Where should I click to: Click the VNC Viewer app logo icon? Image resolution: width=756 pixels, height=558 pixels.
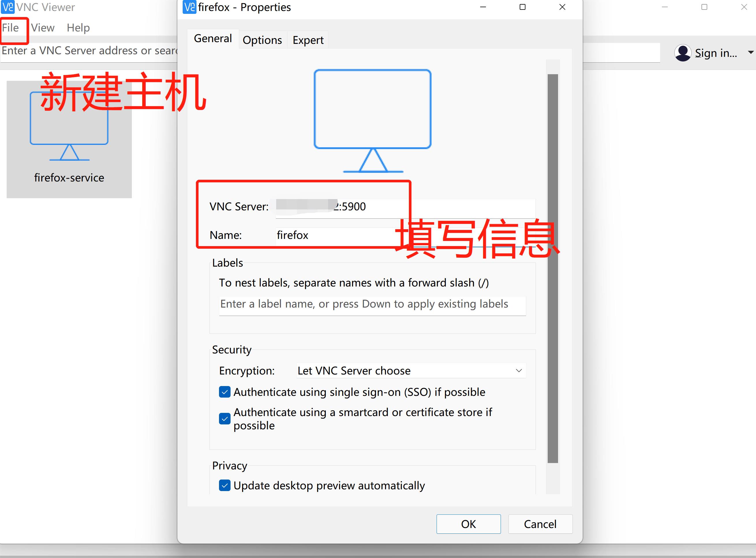(x=8, y=7)
